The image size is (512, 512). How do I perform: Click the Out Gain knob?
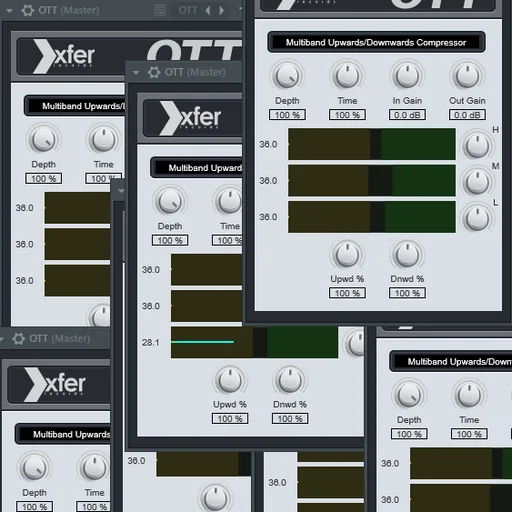point(467,76)
